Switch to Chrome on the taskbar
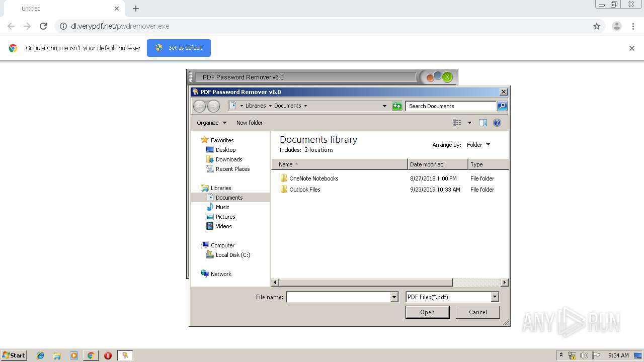The height and width of the screenshot is (362, 644). (x=91, y=355)
